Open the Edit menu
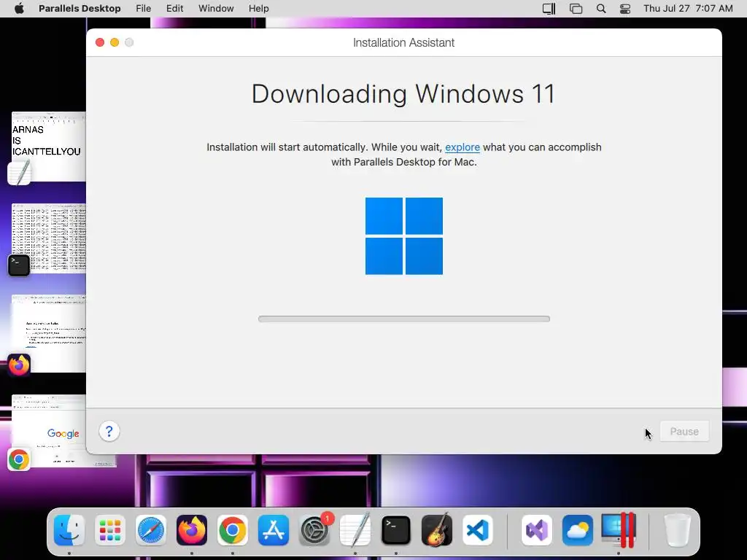The height and width of the screenshot is (560, 747). pos(174,9)
